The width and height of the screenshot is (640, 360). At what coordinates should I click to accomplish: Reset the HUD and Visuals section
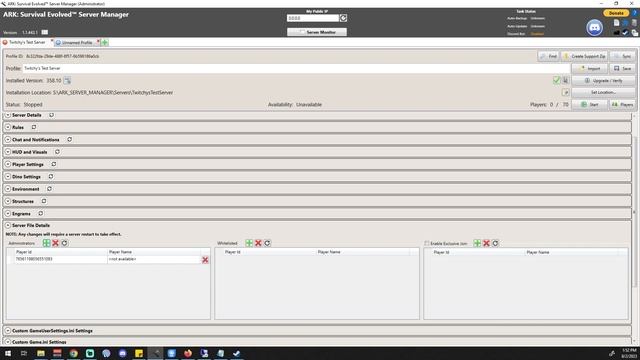57,152
